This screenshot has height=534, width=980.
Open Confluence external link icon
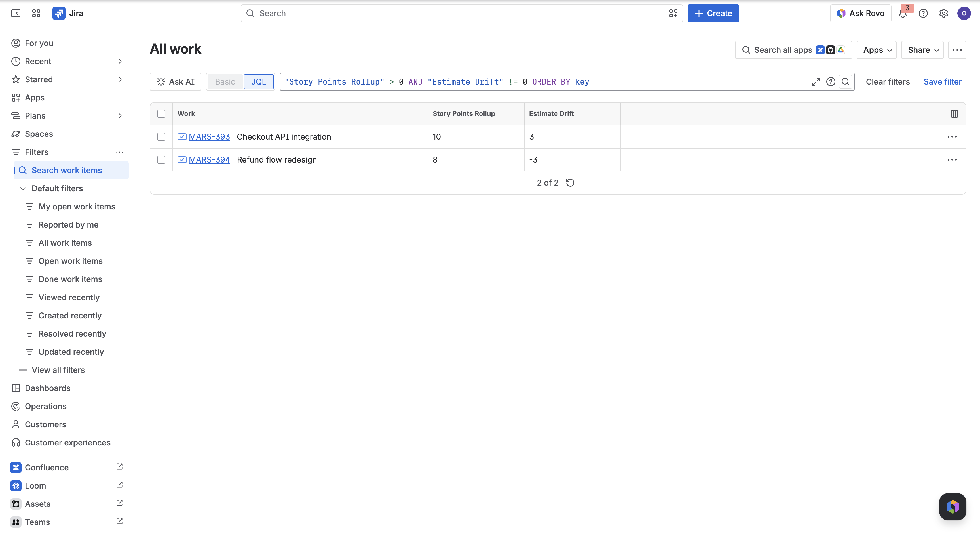[x=119, y=467]
